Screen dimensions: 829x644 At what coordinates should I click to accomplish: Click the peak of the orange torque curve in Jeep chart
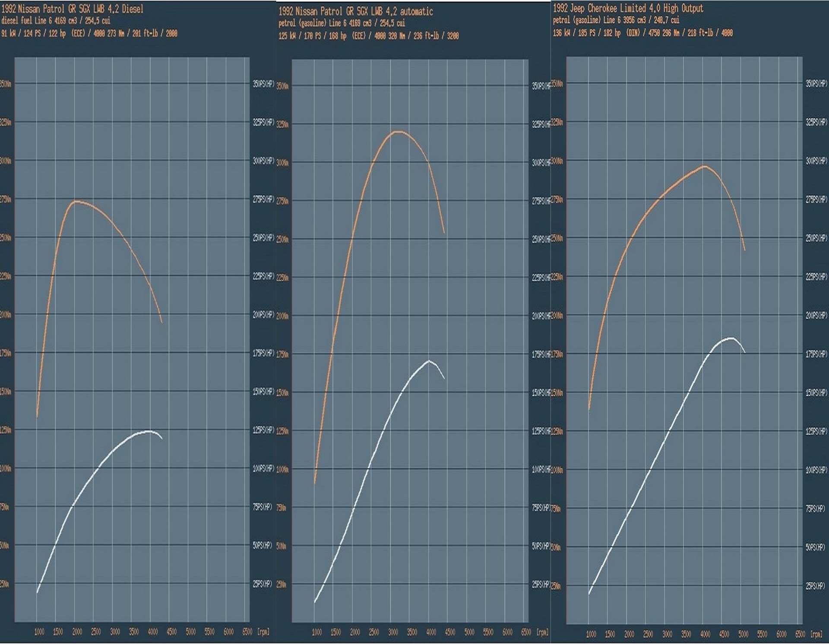(705, 166)
